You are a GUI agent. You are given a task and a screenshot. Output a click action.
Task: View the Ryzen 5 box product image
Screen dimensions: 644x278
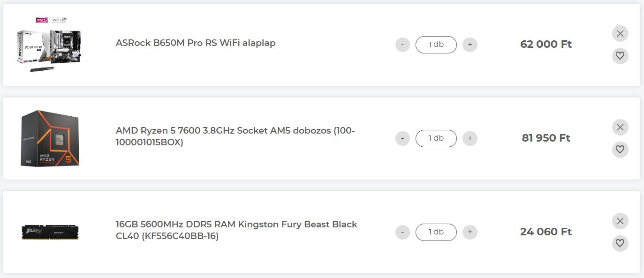click(x=49, y=138)
